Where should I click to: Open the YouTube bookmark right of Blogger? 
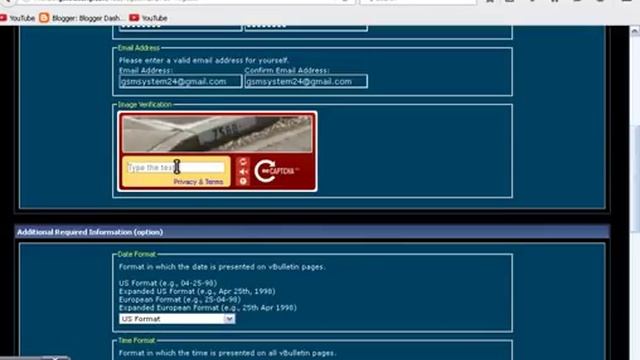(149, 18)
